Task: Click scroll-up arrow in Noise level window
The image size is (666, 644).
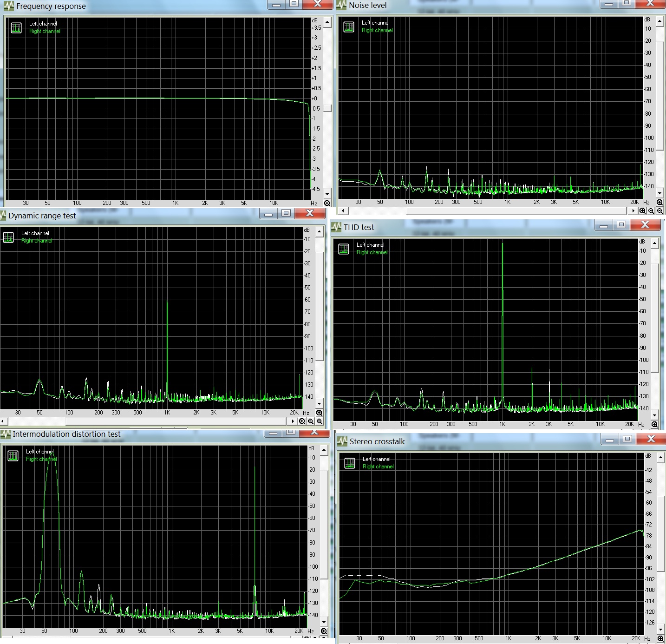Action: 660,21
